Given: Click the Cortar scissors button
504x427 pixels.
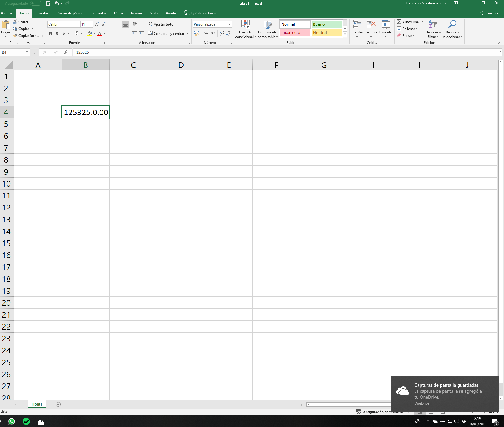Looking at the screenshot, I should 21,22.
